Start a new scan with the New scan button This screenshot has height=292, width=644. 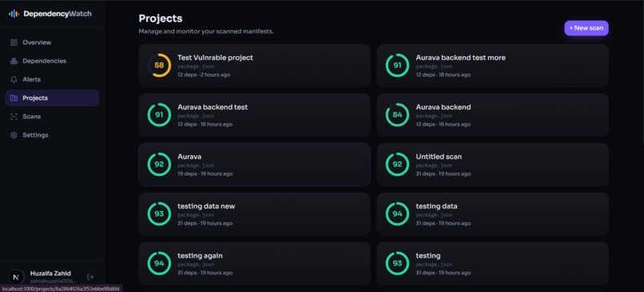[x=586, y=28]
